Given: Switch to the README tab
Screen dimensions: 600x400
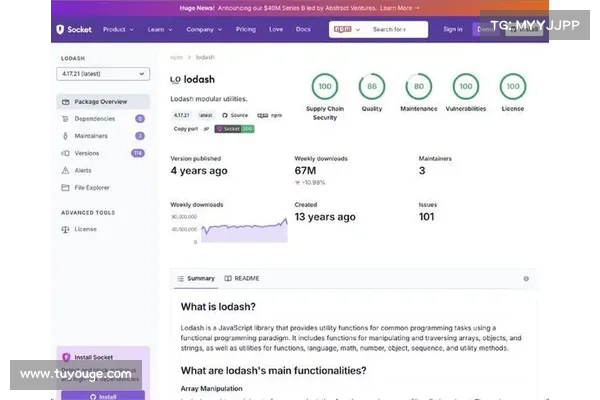Looking at the screenshot, I should [242, 279].
